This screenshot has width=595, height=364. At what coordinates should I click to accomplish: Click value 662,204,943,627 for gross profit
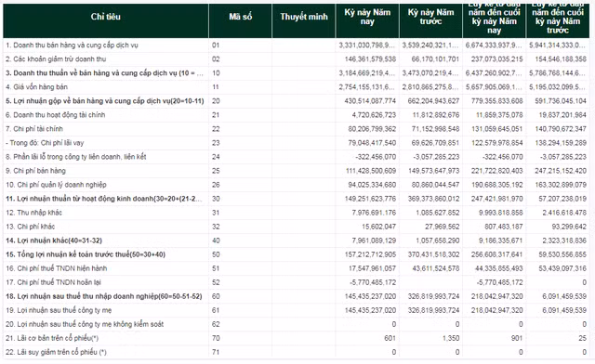click(x=434, y=101)
